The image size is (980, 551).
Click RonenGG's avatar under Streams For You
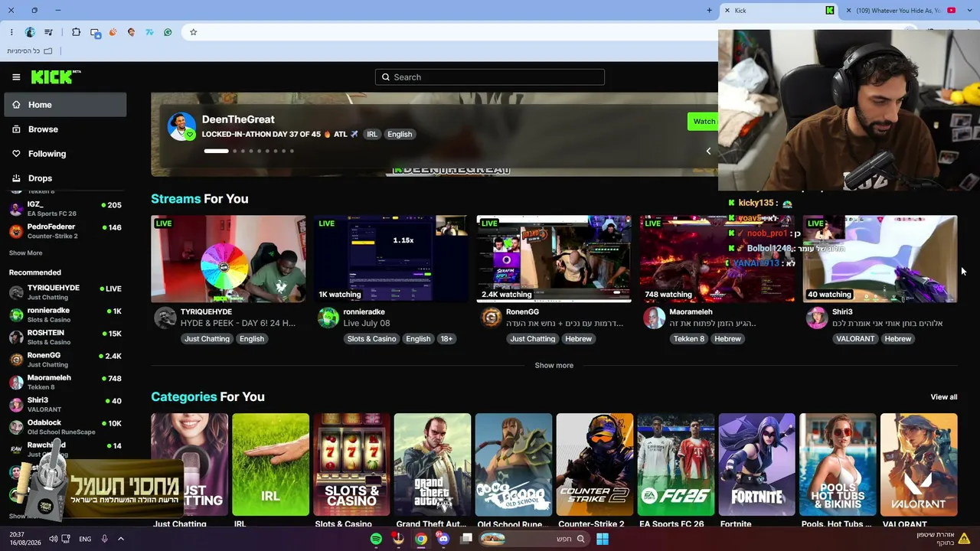click(491, 318)
